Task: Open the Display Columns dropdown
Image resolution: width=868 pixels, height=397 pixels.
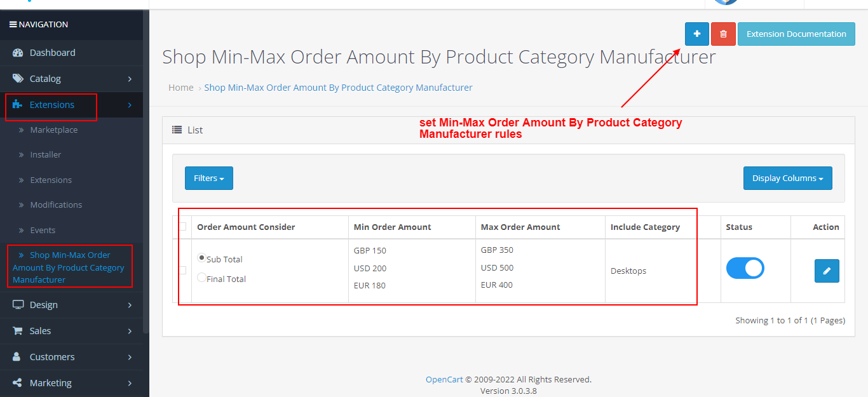Action: pyautogui.click(x=787, y=178)
